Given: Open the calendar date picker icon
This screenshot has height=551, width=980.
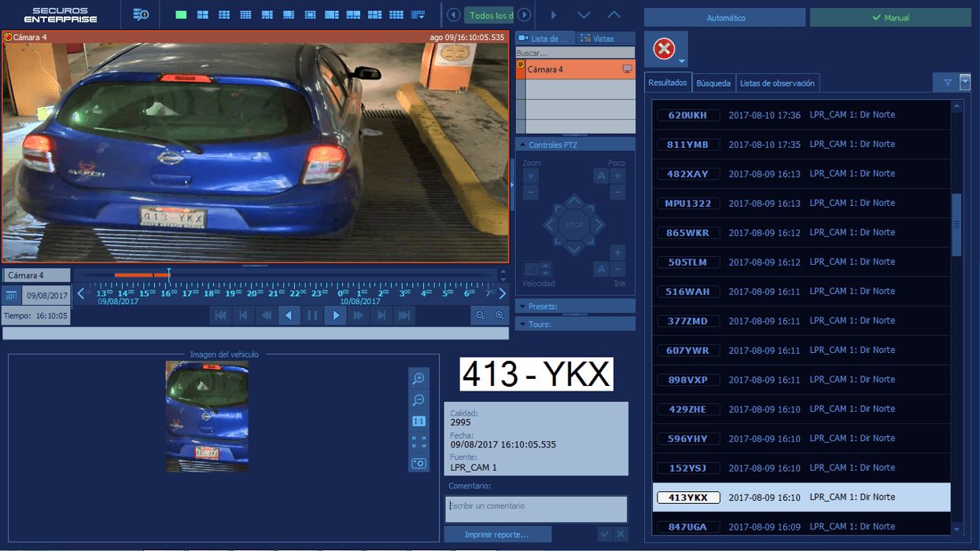Looking at the screenshot, I should (x=12, y=296).
